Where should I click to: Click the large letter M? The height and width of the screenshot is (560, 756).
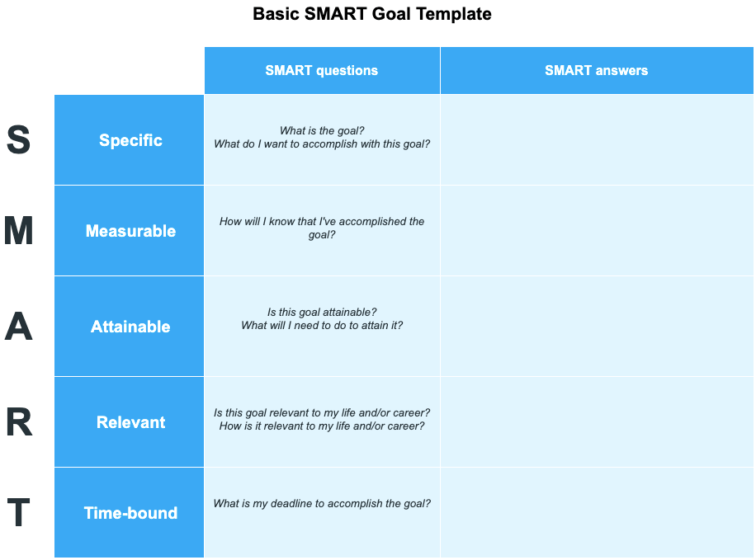18,230
